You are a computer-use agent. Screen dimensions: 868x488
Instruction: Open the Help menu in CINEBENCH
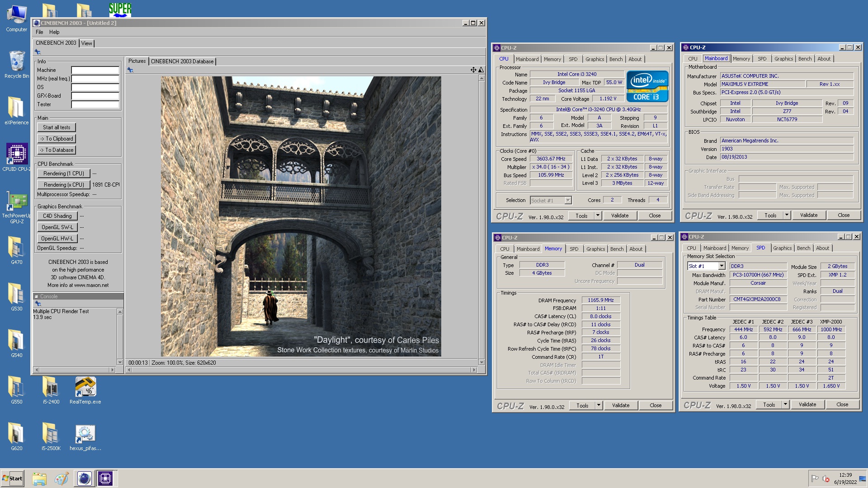(54, 32)
